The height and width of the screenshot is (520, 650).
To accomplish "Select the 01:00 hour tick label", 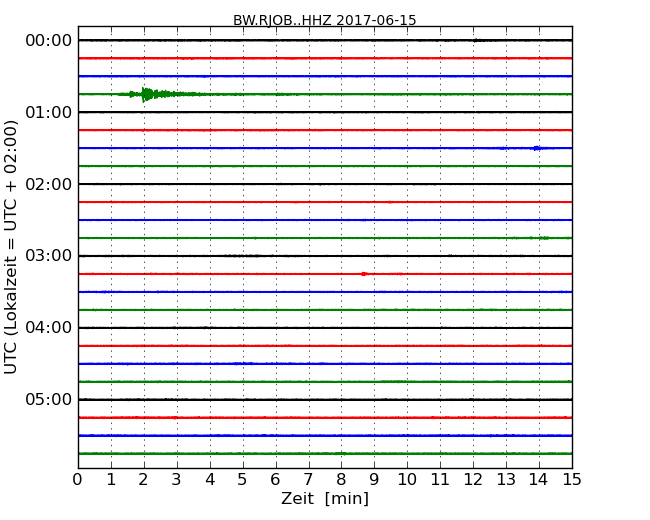I will click(49, 112).
